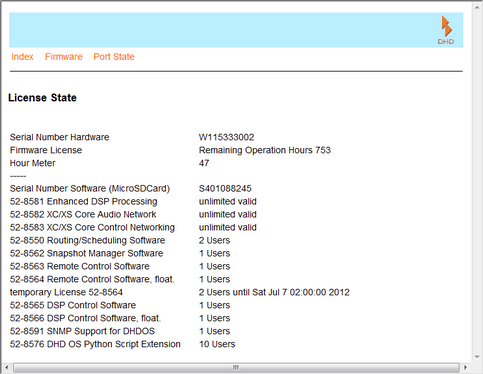The image size is (483, 374).
Task: Open the Port State link
Action: 114,57
